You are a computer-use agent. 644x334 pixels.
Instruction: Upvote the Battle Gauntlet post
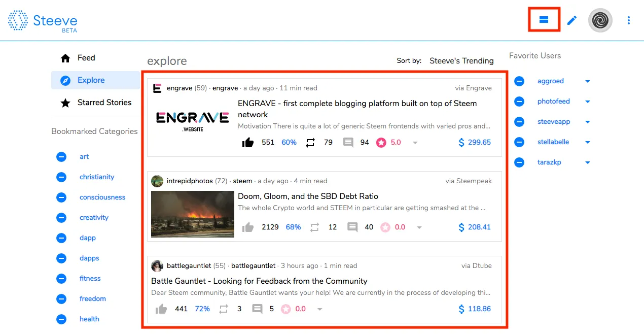point(161,309)
